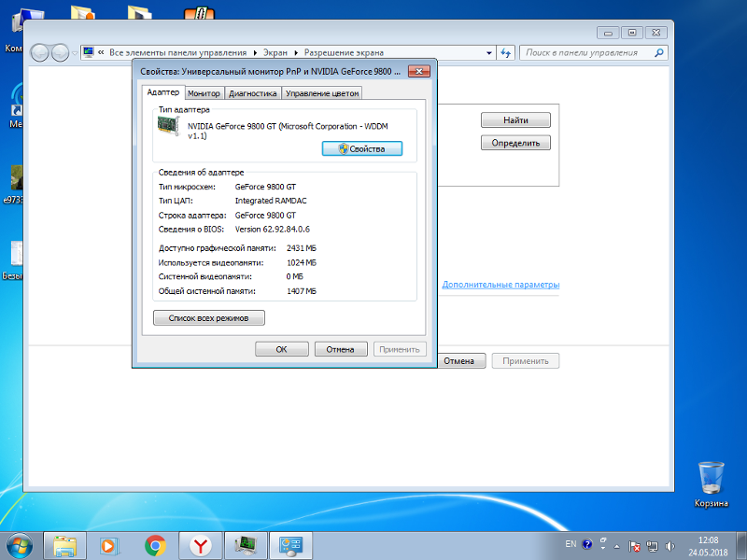Open Windows Media Player taskbar icon
Image resolution: width=747 pixels, height=560 pixels.
click(x=109, y=546)
